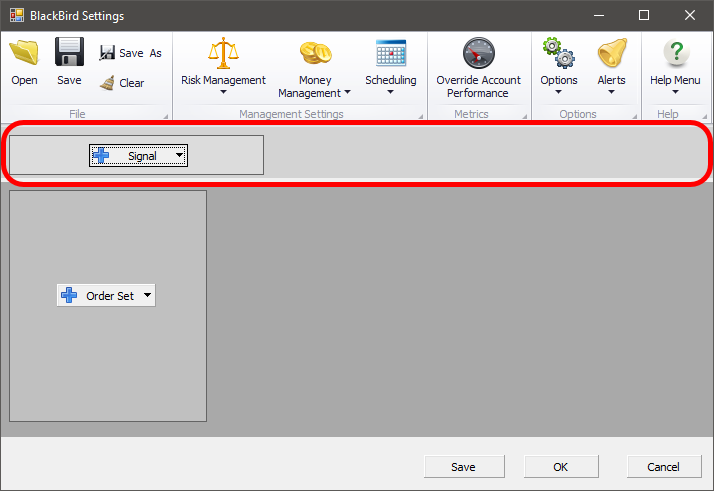Expand Scheduling dropdown arrow

pyautogui.click(x=390, y=92)
